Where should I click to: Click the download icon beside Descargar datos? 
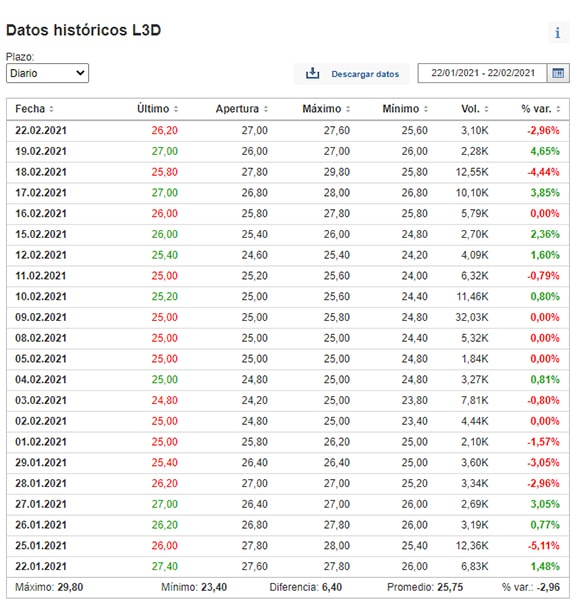312,73
